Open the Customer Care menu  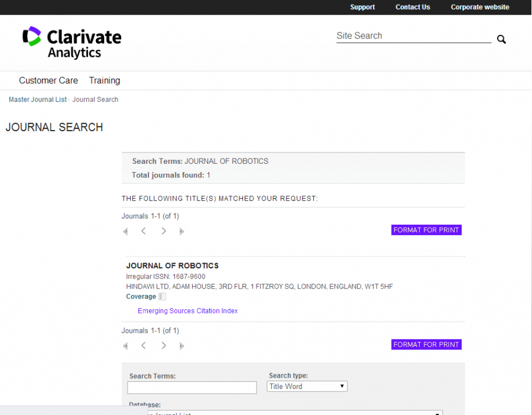tap(48, 80)
